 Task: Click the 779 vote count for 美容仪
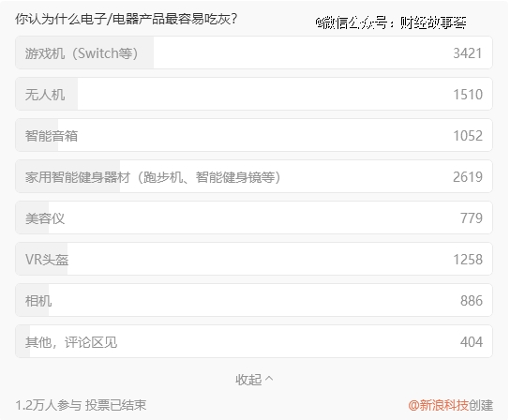tap(472, 218)
